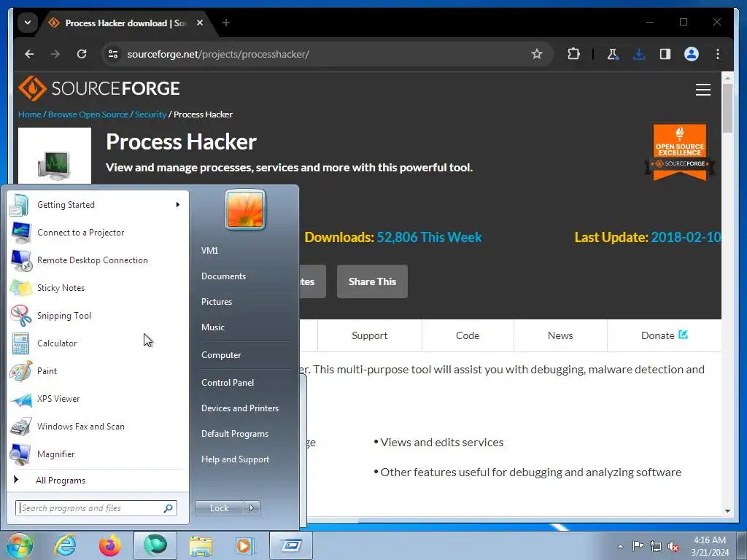Open Windows Media Player on taskbar
The height and width of the screenshot is (560, 747).
245,545
